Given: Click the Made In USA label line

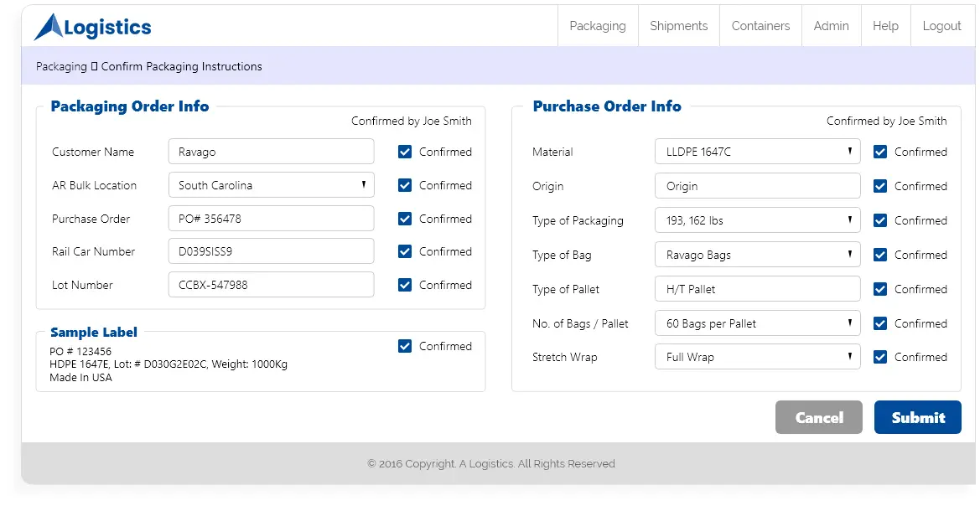Looking at the screenshot, I should point(80,377).
